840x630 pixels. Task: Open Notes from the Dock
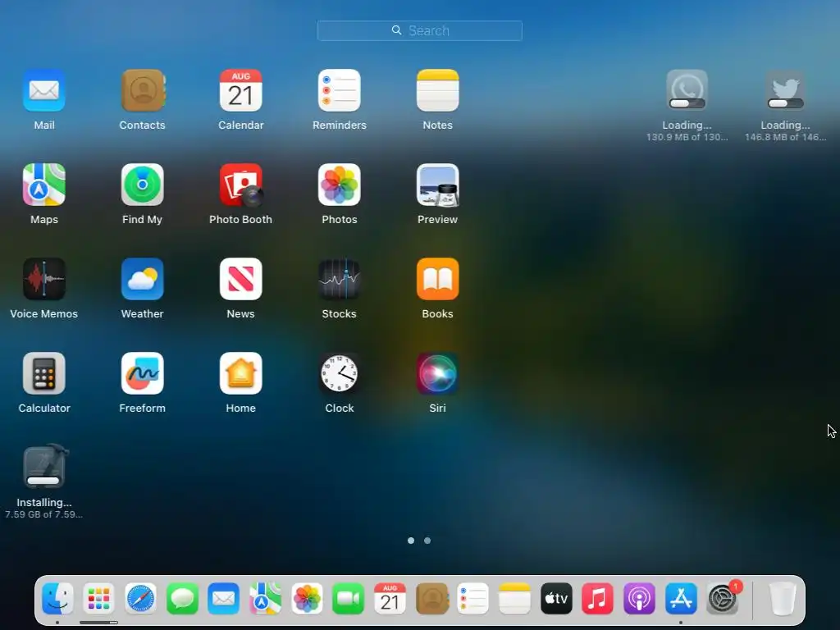click(515, 598)
